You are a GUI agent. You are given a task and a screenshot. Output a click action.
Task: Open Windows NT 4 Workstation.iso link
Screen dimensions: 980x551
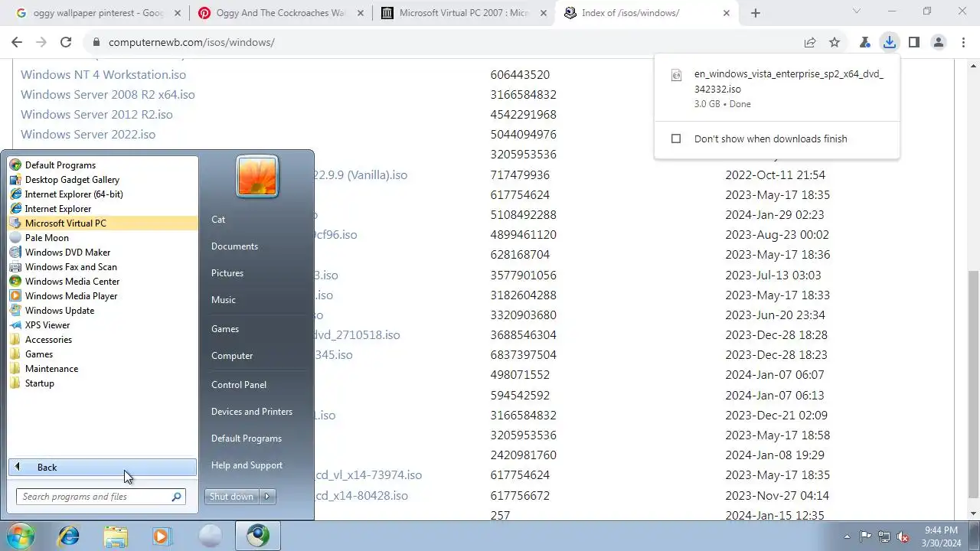pos(103,74)
